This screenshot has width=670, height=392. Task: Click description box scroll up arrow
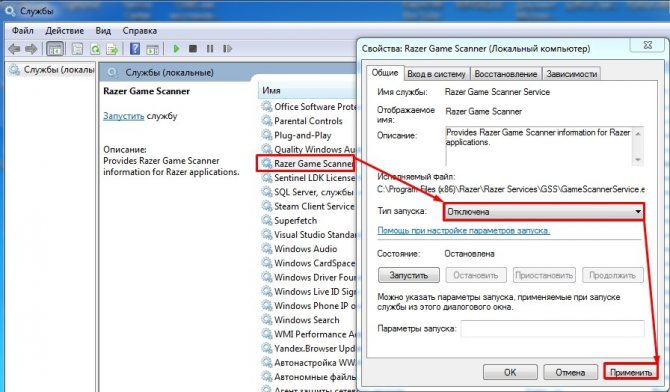(x=638, y=134)
